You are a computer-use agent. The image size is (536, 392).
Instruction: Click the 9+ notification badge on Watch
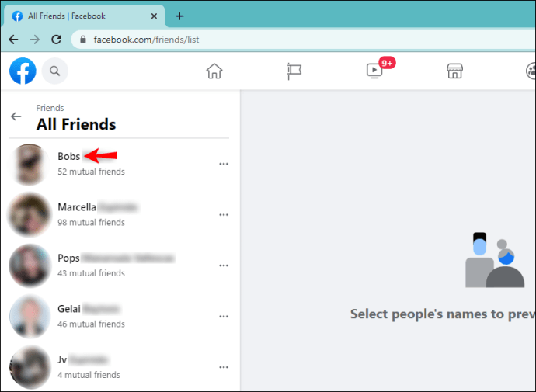387,63
